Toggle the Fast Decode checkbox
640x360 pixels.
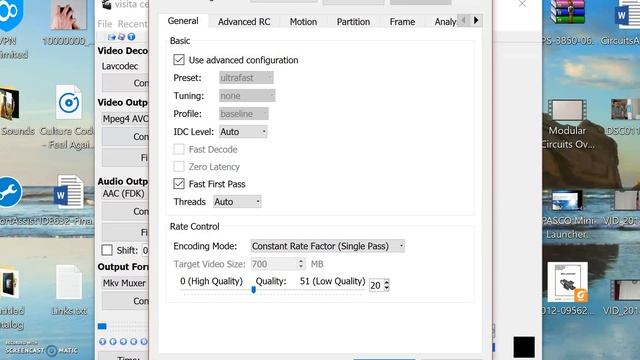click(179, 149)
